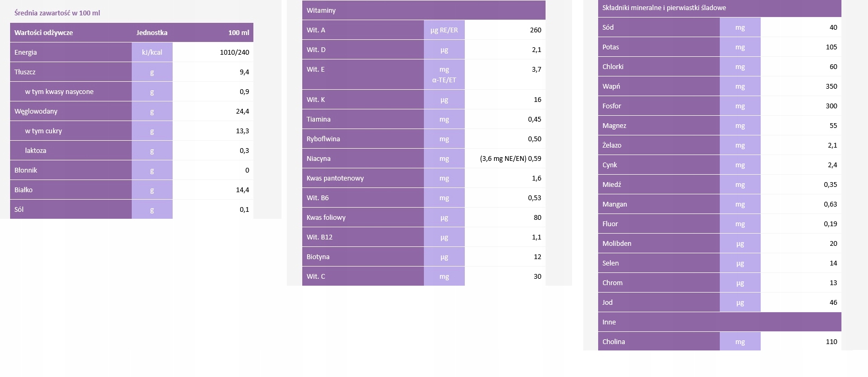868x377 pixels.
Task: Select the "w tym kwasy nasycone" row
Action: pyautogui.click(x=59, y=91)
